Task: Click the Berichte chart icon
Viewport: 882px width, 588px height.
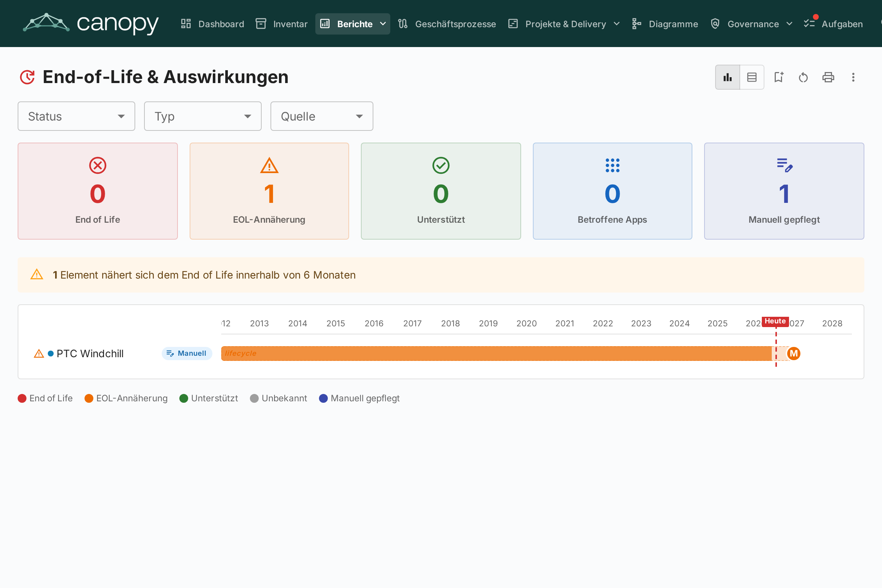Action: coord(325,24)
